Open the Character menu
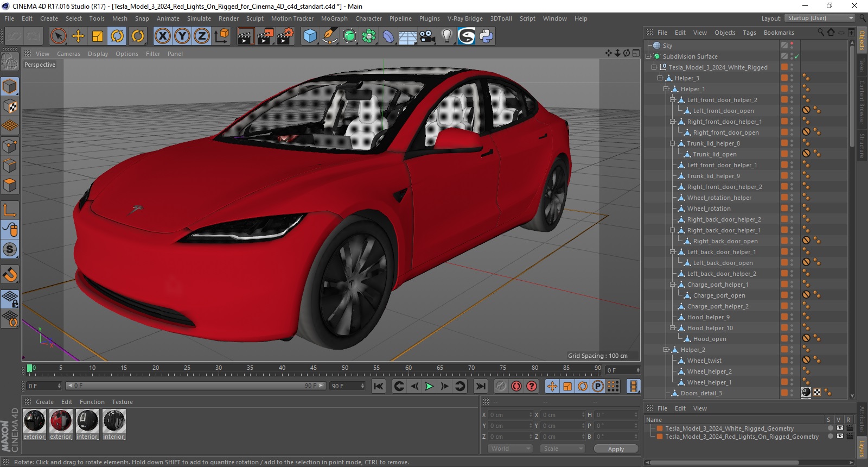 (368, 18)
